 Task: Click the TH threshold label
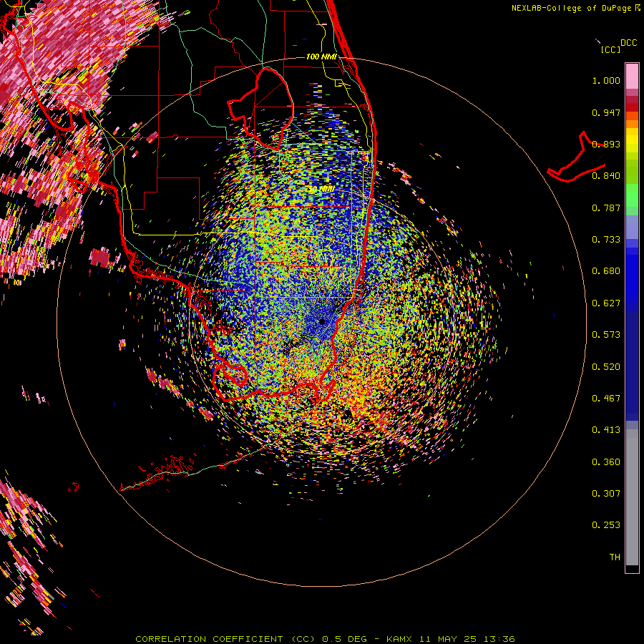615,557
